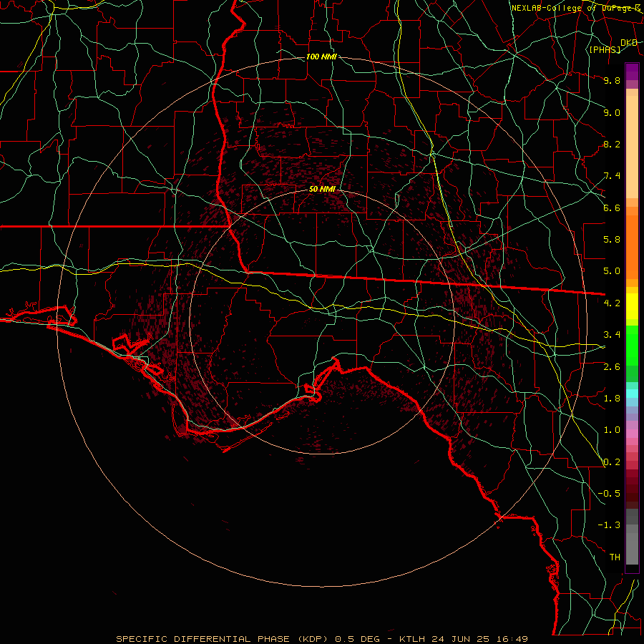Screen dimensions: 644x644
Task: Click the SPECIFIC DIFFERENTIAL PHASE (KDP) caption
Action: (223, 639)
